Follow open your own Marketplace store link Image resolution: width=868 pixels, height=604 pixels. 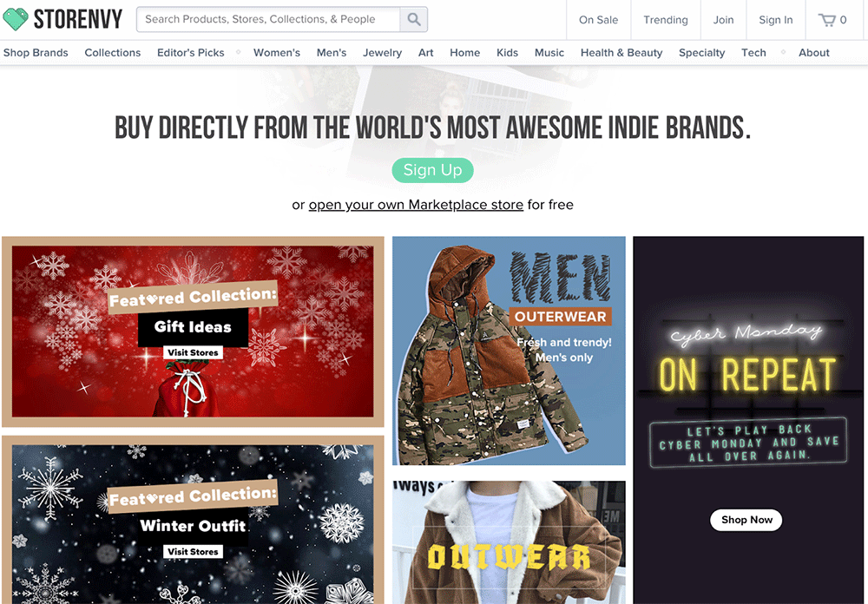pyautogui.click(x=416, y=206)
